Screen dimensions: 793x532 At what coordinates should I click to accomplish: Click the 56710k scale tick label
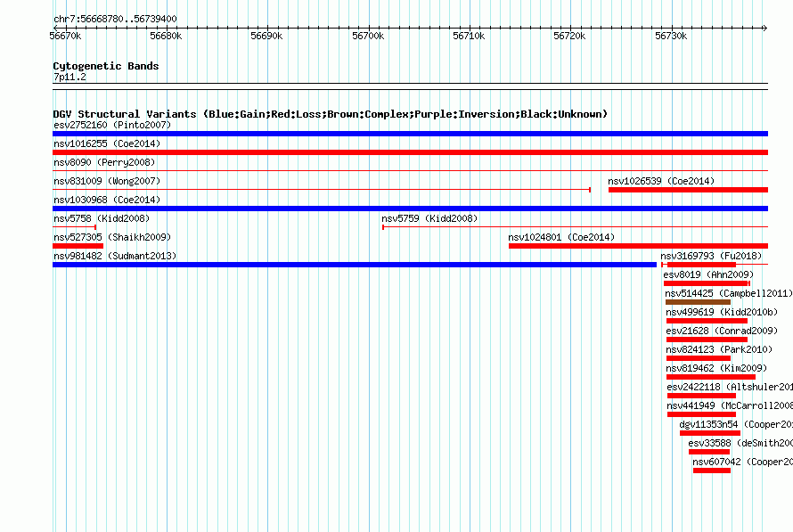coord(469,36)
